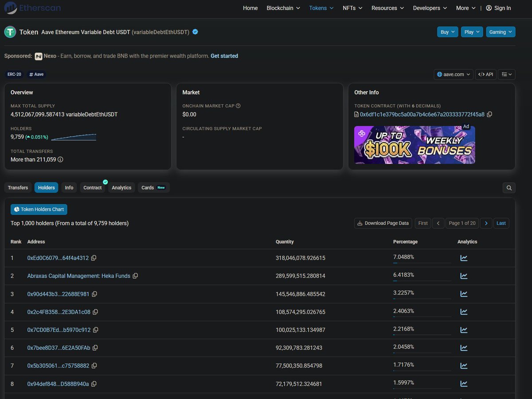Viewport: 532px width, 399px height.
Task: Open the aave.com links dropdown
Action: click(x=454, y=74)
